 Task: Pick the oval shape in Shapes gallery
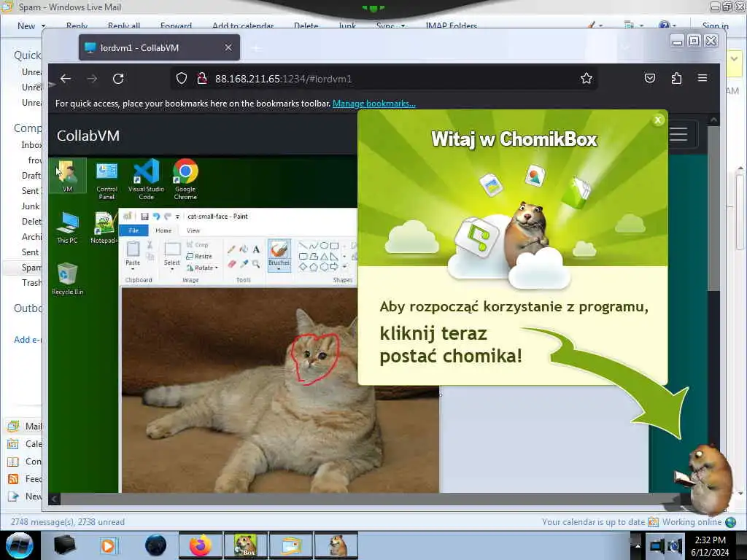324,246
